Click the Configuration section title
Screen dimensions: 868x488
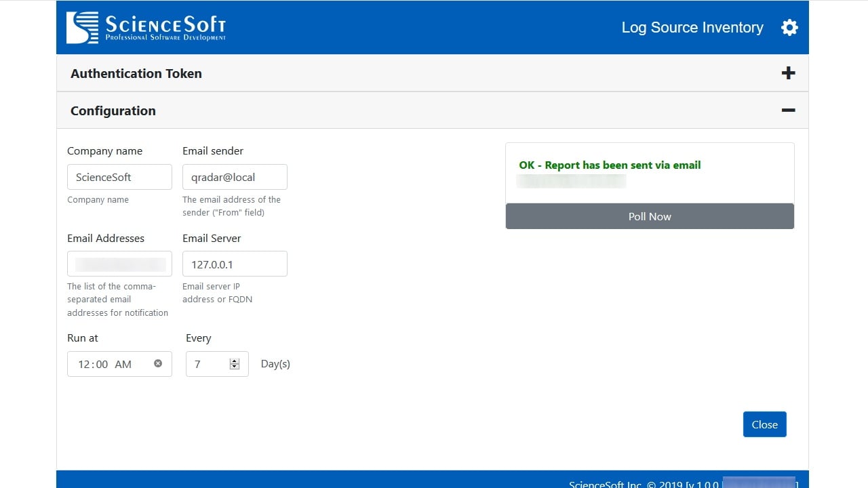click(113, 111)
